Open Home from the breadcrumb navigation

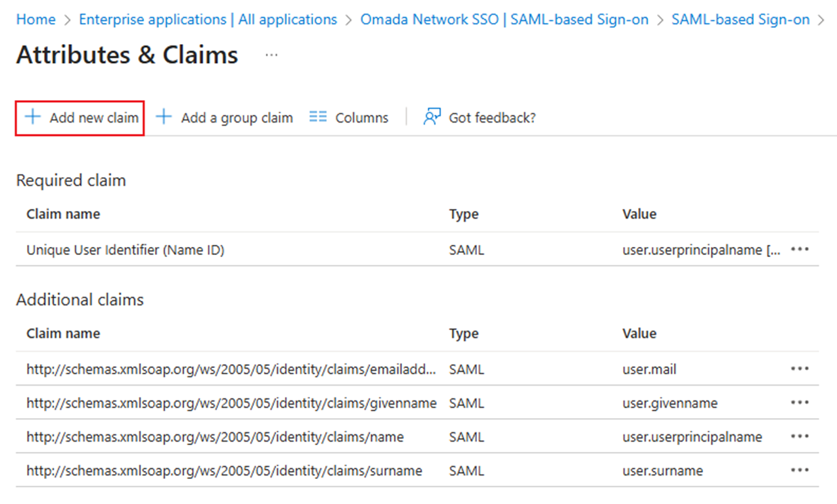[x=35, y=20]
